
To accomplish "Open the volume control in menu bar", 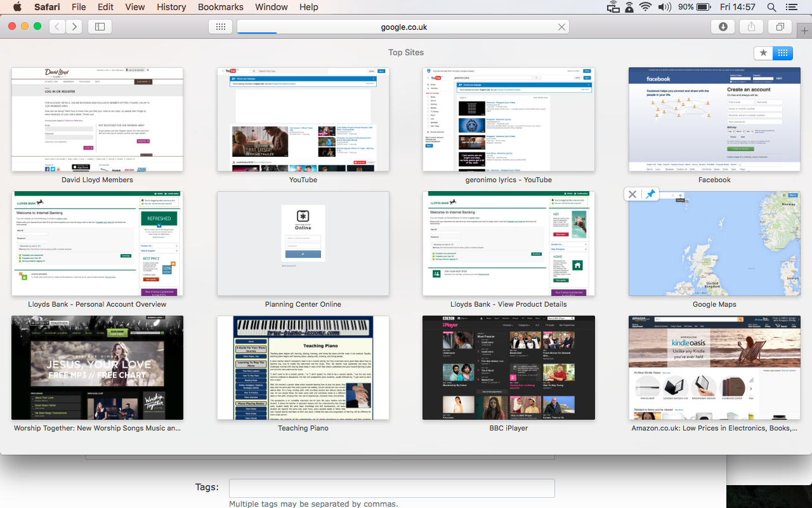I will tap(665, 7).
